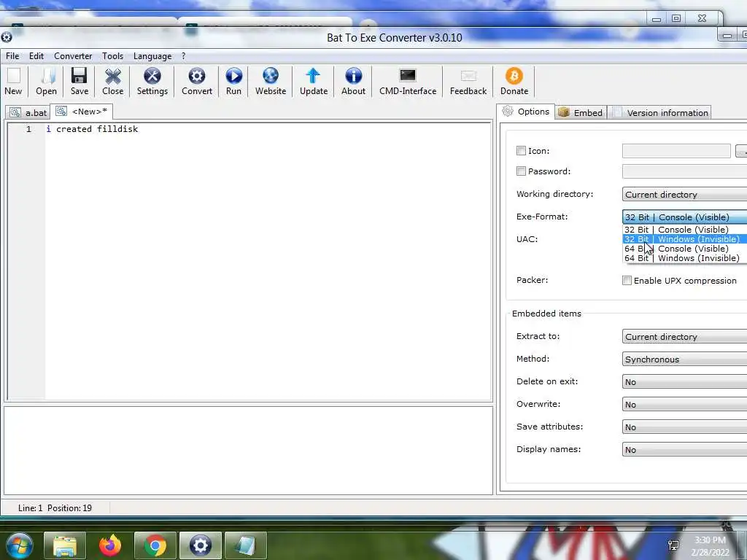Screen dimensions: 747x560
Task: Switch to the <New>* tab
Action: click(82, 112)
